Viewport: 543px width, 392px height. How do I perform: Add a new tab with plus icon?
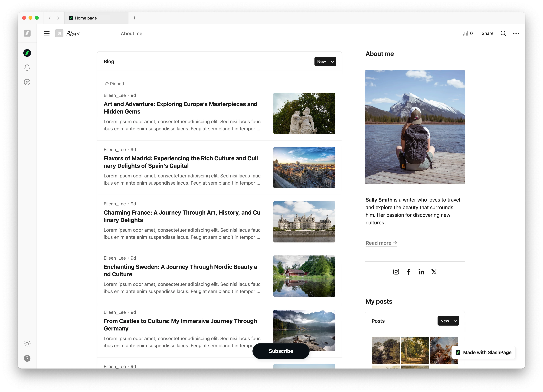pos(134,18)
